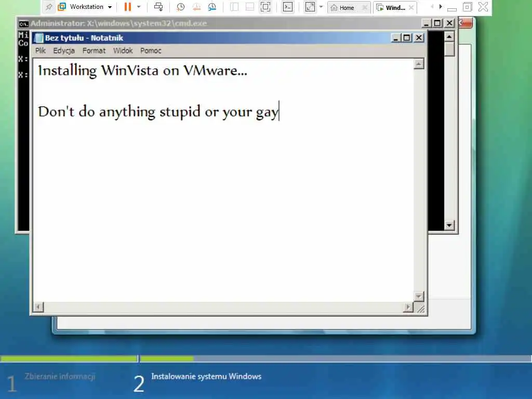The image size is (532, 399).
Task: Maximize the cmd.exe window
Action: pos(437,23)
